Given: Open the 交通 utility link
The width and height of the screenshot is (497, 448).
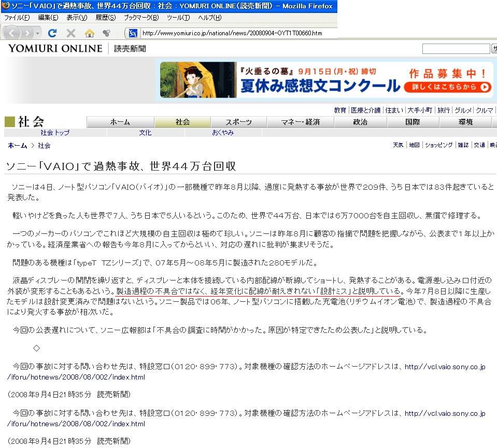Looking at the screenshot, I should pos(479,145).
